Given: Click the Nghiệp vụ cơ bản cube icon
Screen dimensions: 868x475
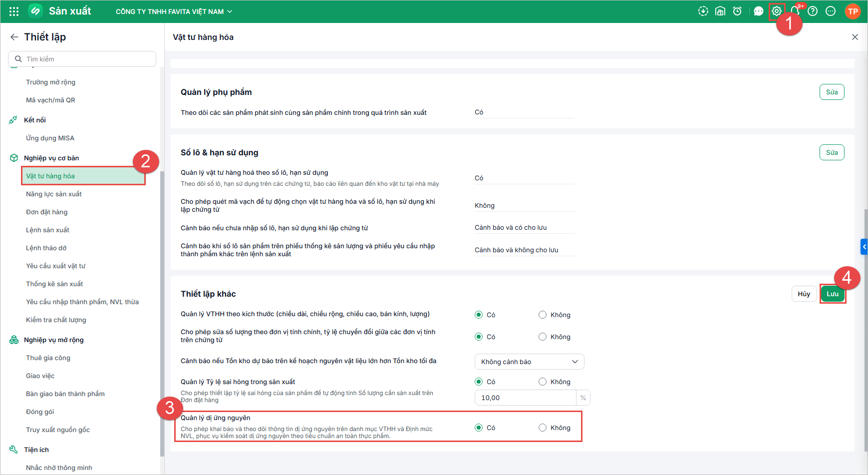Looking at the screenshot, I should coord(14,158).
